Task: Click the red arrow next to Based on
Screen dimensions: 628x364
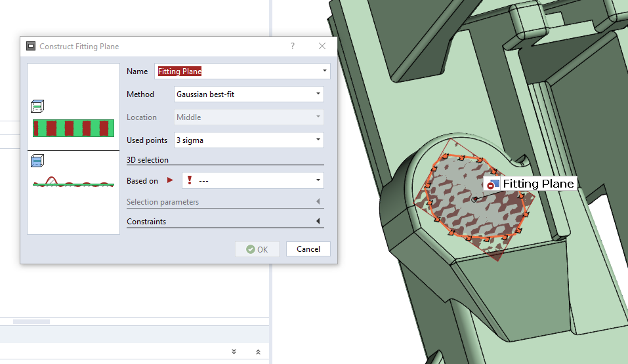Action: click(171, 180)
